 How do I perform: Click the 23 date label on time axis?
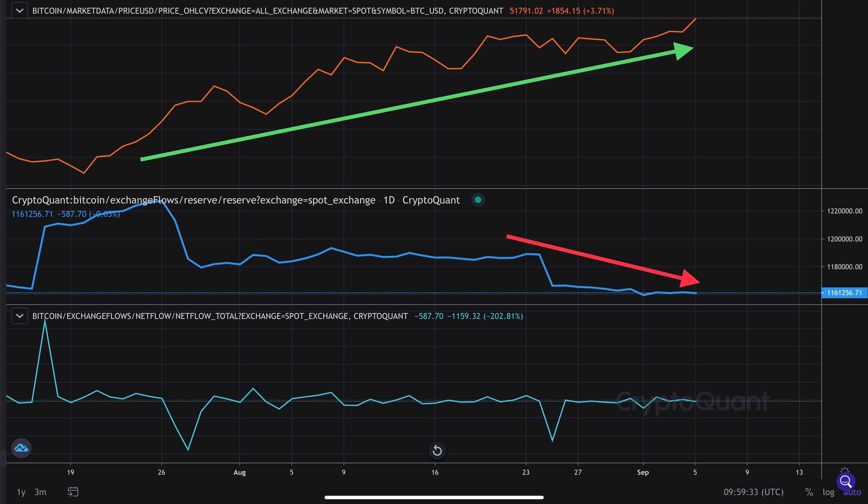tap(526, 472)
